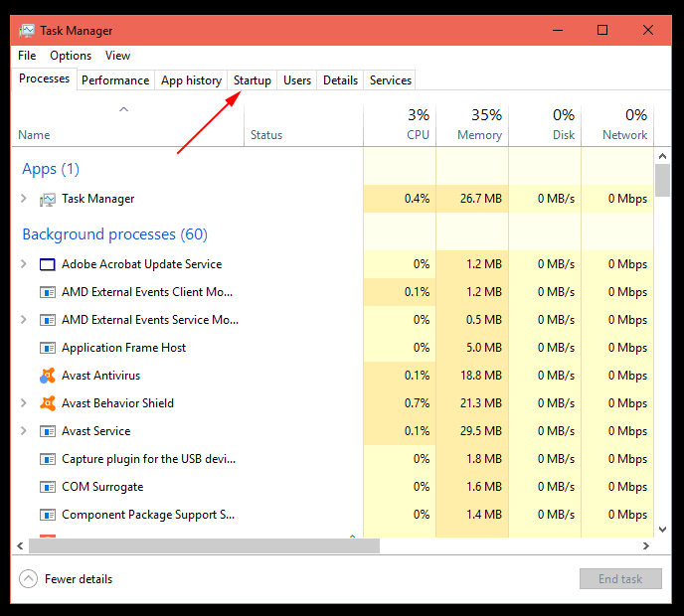Click the vertical scrollbar down arrow
This screenshot has width=684, height=616.
pos(662,530)
